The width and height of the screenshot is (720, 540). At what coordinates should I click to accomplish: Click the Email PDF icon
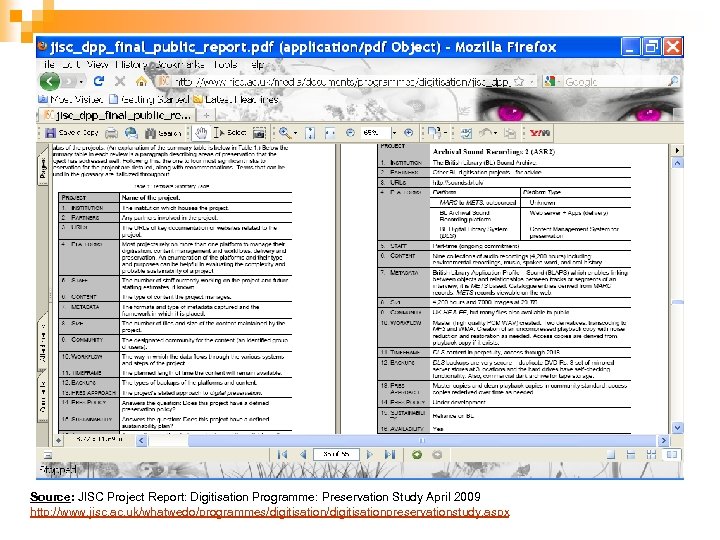click(x=131, y=133)
